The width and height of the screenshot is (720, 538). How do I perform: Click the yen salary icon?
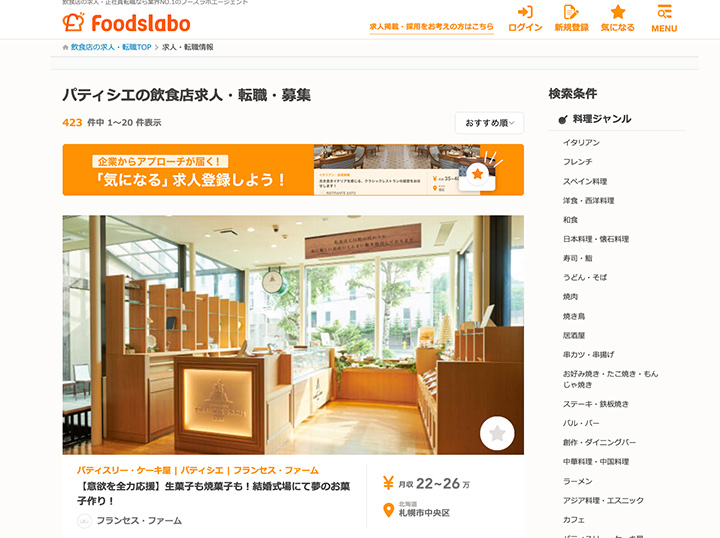tap(388, 483)
